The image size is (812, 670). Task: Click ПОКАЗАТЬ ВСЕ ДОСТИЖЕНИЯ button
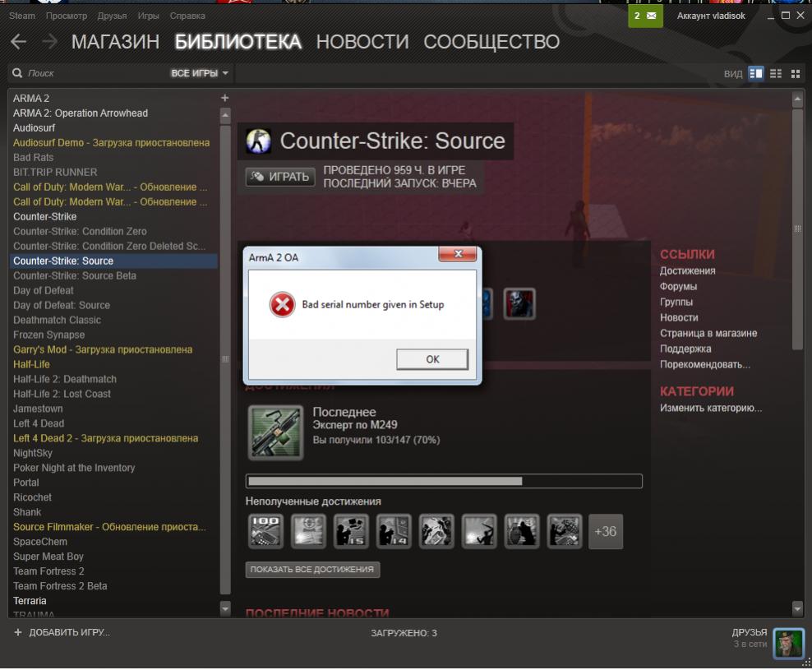pos(312,570)
